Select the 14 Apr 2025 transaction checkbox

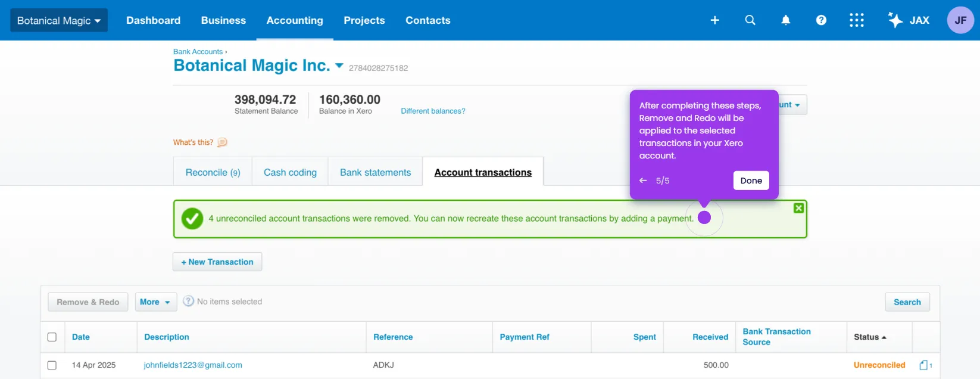tap(52, 365)
